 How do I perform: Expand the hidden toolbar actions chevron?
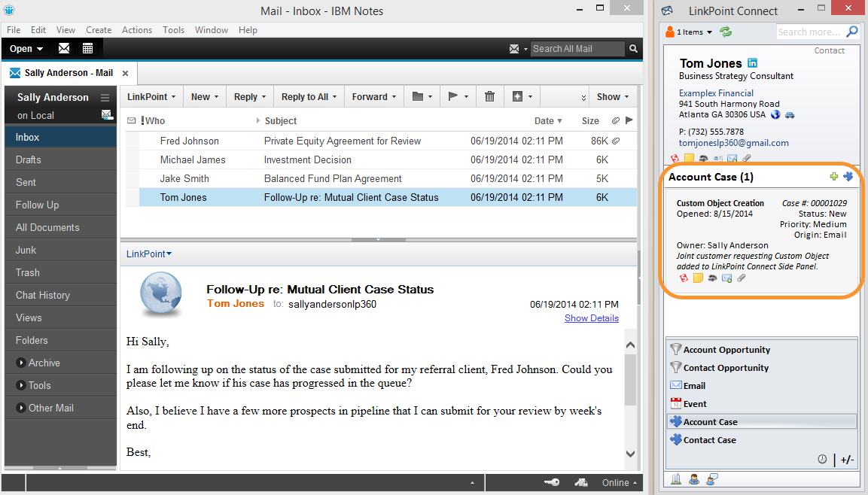tap(583, 97)
